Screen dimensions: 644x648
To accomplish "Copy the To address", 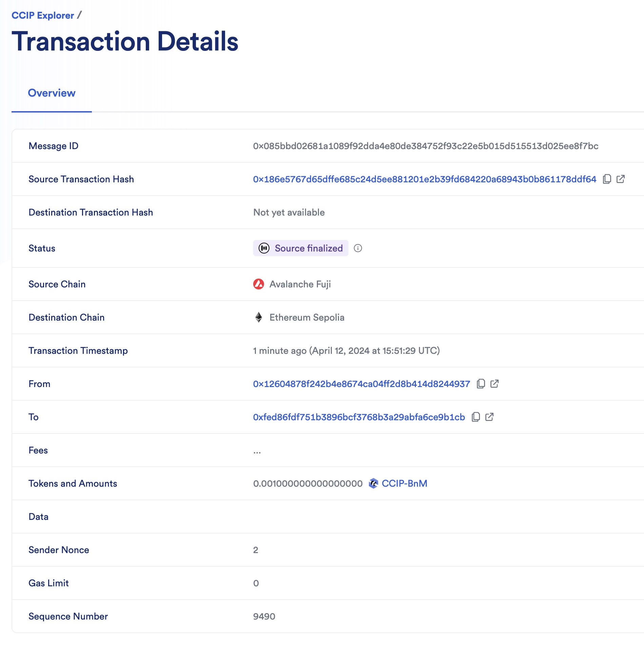I will 476,417.
